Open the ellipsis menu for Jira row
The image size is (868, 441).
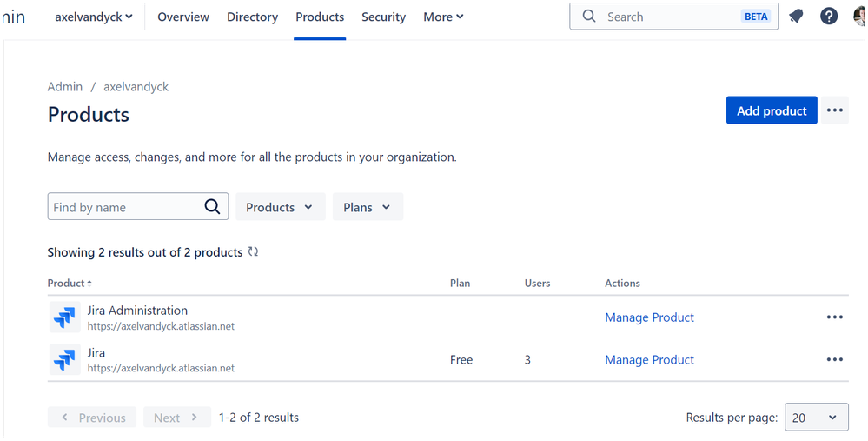pyautogui.click(x=835, y=359)
